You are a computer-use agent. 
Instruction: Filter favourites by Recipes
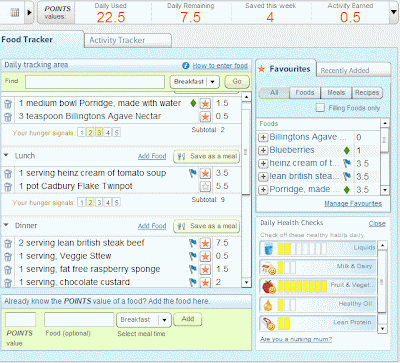point(367,93)
